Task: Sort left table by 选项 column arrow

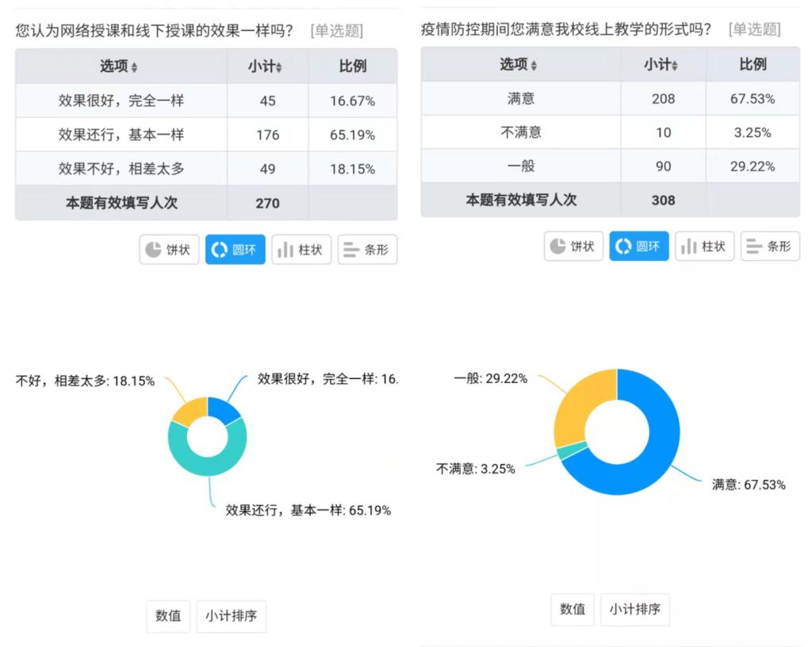Action: coord(135,67)
